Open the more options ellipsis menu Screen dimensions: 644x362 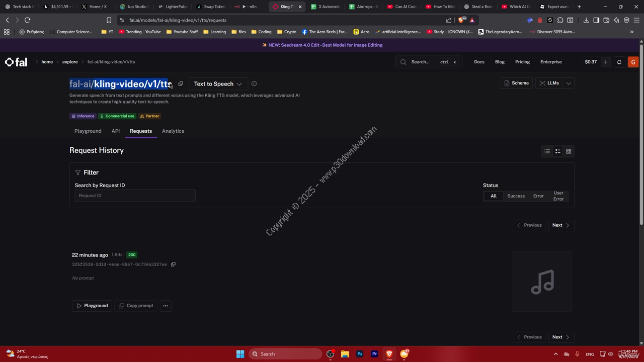(166, 306)
